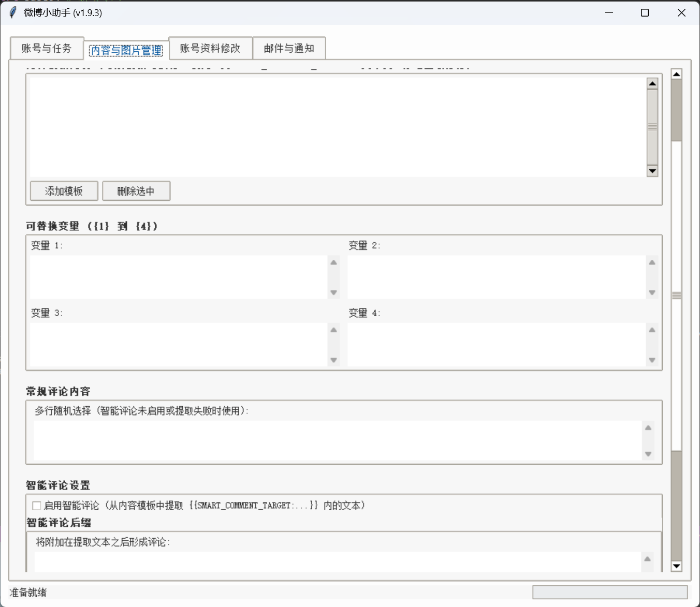Focus the 多行随机选择 comment text box
Viewport: 700px width, 607px height.
click(x=338, y=440)
